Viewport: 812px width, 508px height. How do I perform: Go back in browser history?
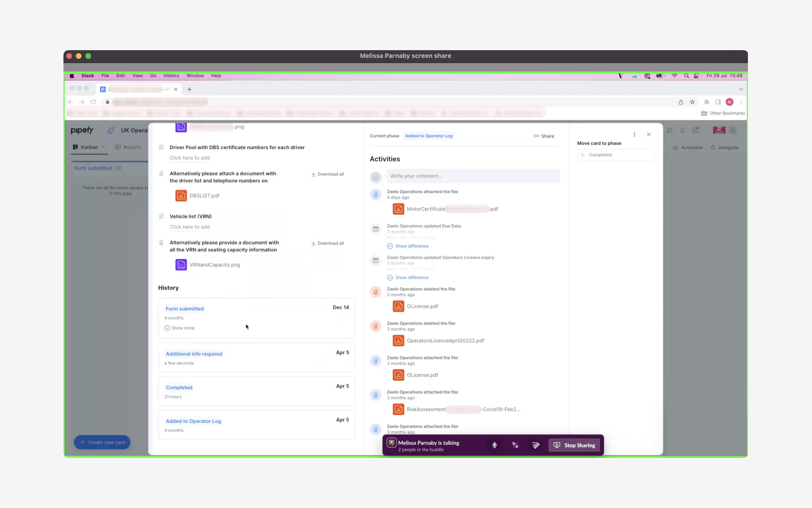click(x=70, y=102)
